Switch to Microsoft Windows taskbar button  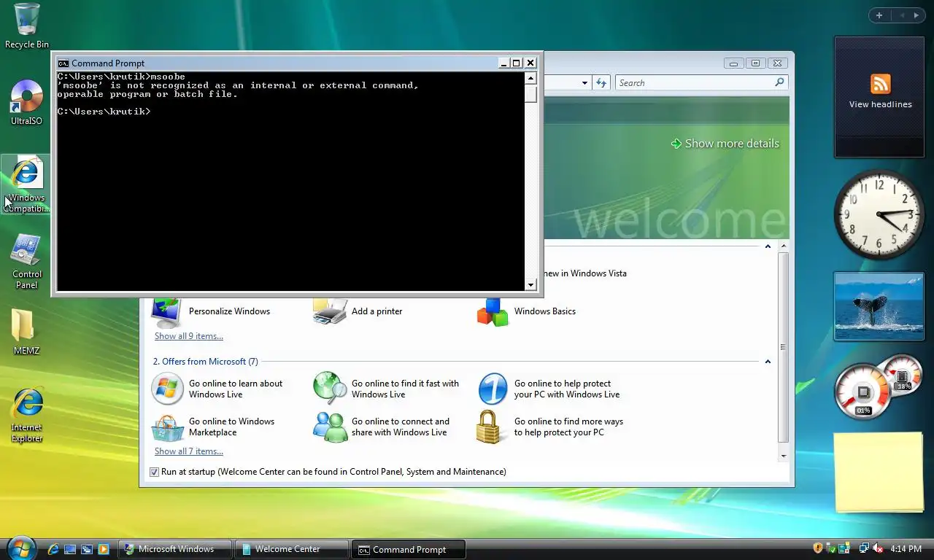(174, 549)
